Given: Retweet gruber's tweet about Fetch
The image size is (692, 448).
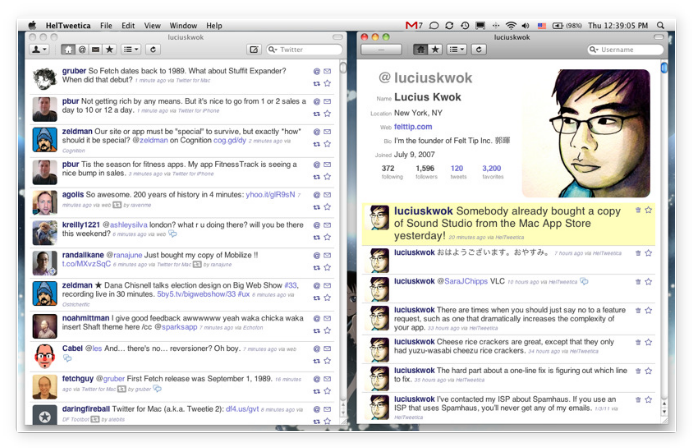Looking at the screenshot, I should (x=316, y=83).
